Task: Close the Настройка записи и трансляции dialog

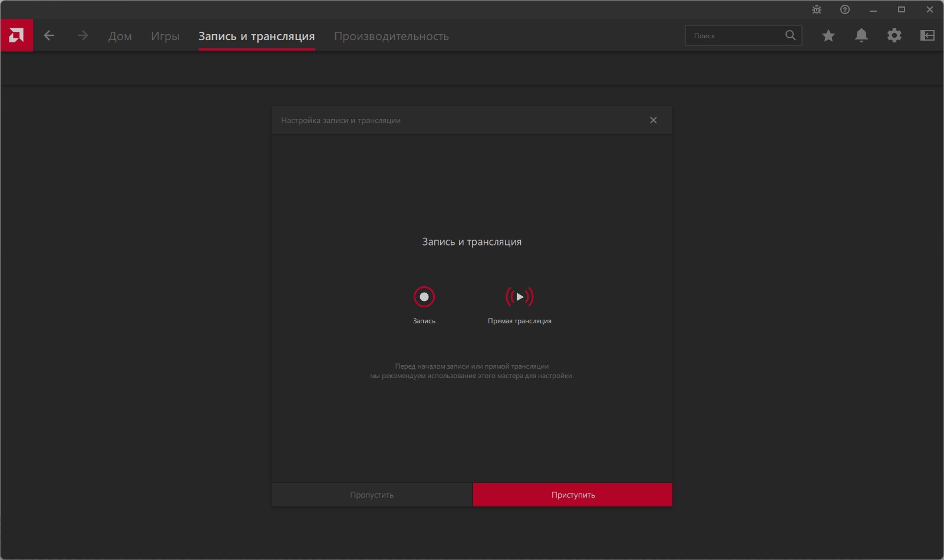Action: pyautogui.click(x=653, y=120)
